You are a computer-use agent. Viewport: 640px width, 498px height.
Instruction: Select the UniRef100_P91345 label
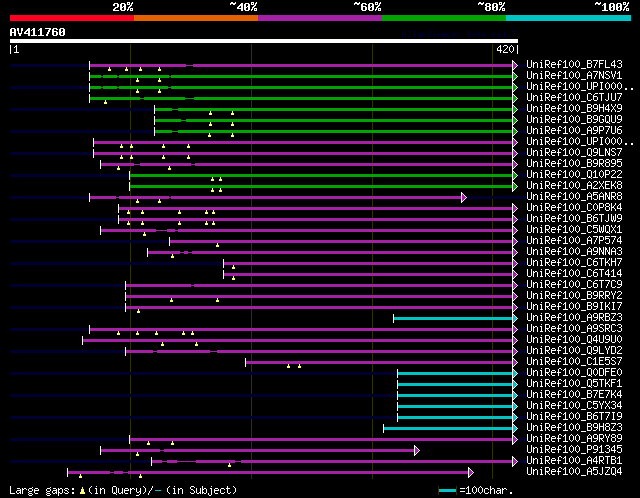point(574,450)
